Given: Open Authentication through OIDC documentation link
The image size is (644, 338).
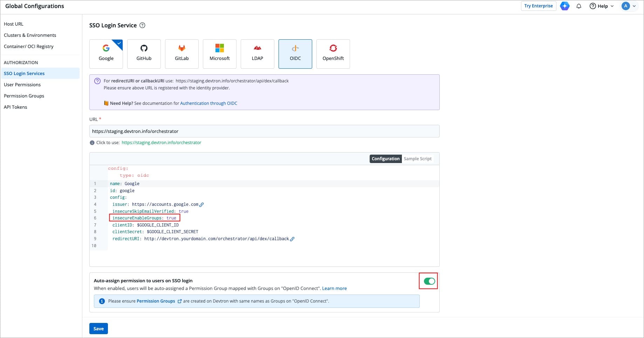Looking at the screenshot, I should tap(208, 103).
